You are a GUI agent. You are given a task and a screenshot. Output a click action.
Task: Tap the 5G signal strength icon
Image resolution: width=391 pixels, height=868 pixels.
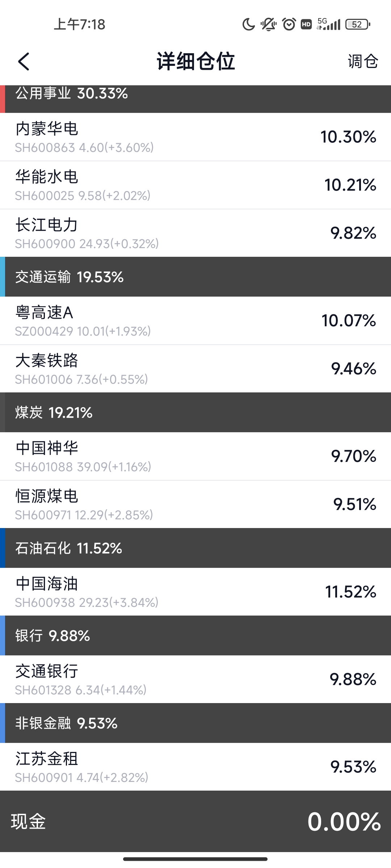(328, 24)
